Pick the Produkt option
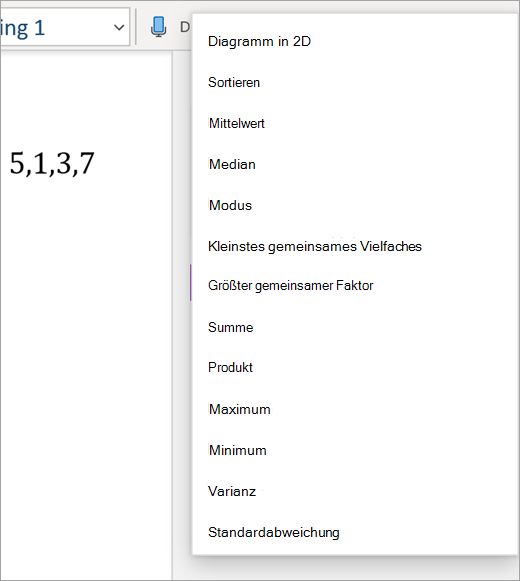This screenshot has width=520, height=581. [230, 368]
